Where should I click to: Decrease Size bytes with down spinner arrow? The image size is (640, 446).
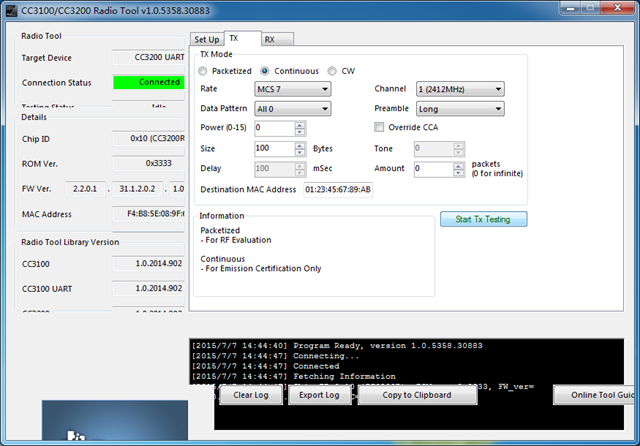tap(300, 152)
